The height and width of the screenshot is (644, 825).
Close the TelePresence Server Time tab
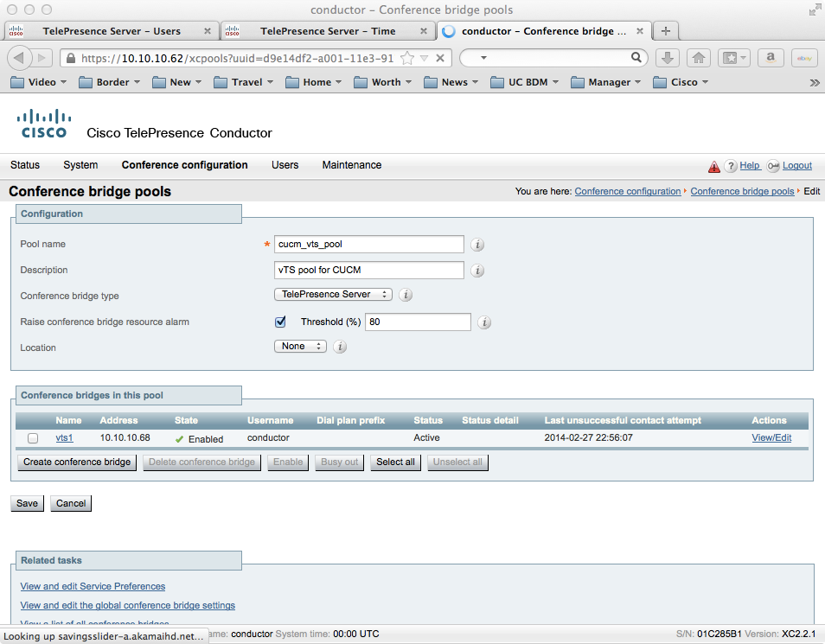pos(424,31)
